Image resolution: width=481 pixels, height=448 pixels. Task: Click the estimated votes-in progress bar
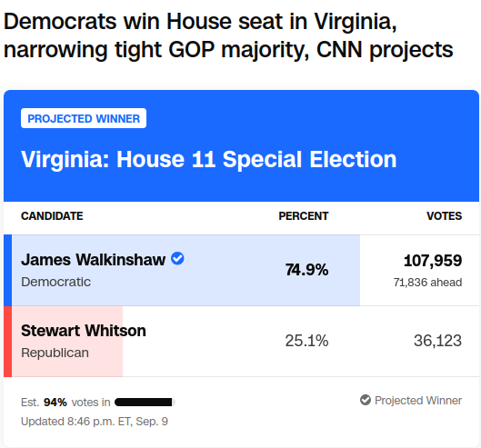coord(145,402)
